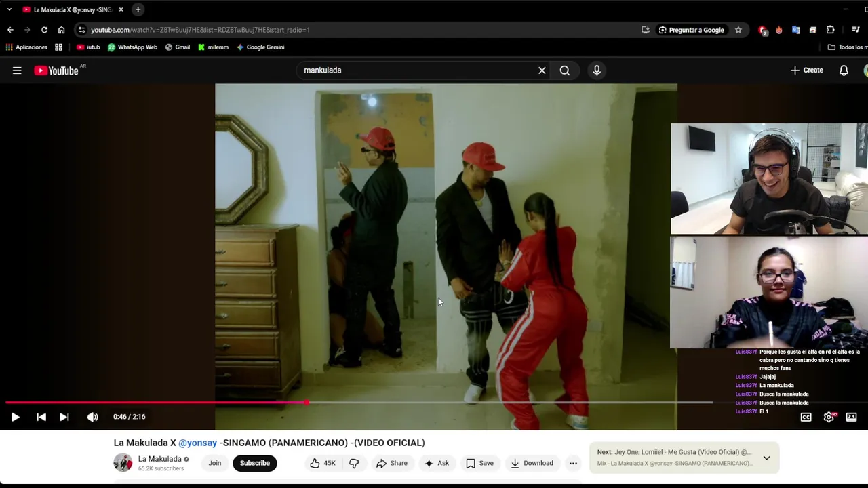The width and height of the screenshot is (868, 488).
Task: Mute the video volume speaker icon
Action: 92,417
